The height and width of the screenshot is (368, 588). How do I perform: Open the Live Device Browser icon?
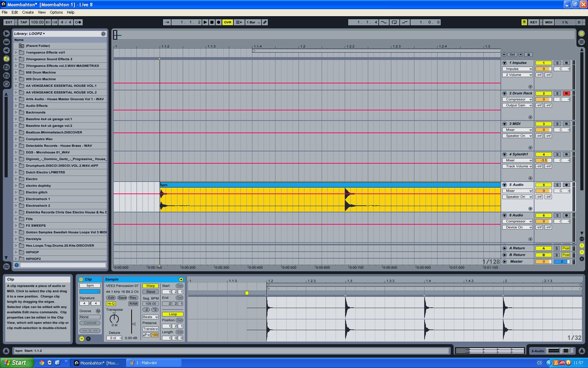click(6, 42)
